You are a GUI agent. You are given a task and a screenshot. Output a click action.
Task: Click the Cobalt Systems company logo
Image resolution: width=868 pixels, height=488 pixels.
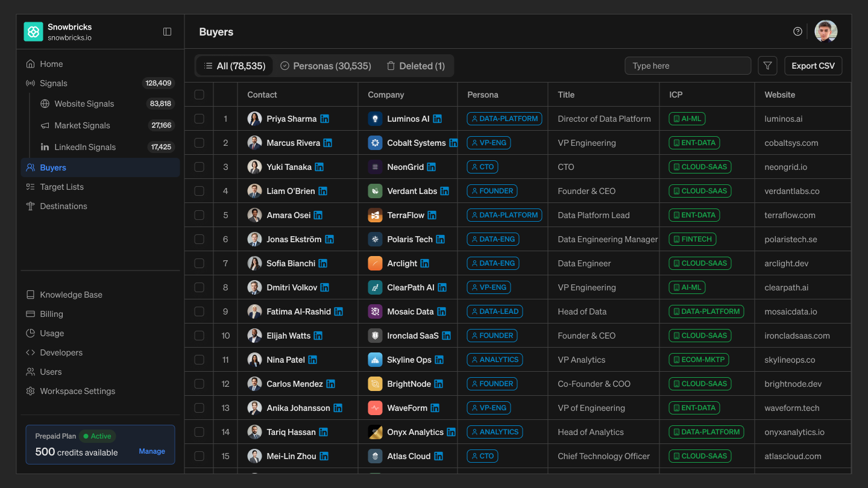pos(375,143)
